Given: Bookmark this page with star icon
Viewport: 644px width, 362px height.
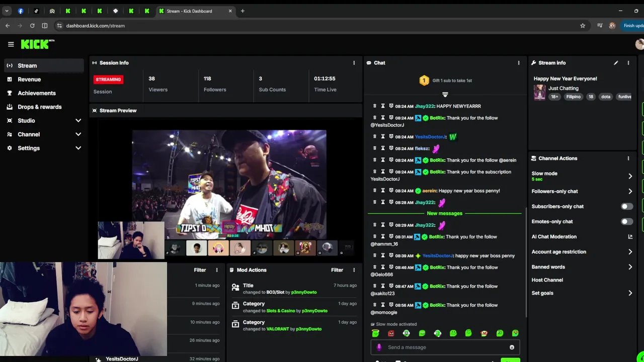Looking at the screenshot, I should click(x=583, y=26).
